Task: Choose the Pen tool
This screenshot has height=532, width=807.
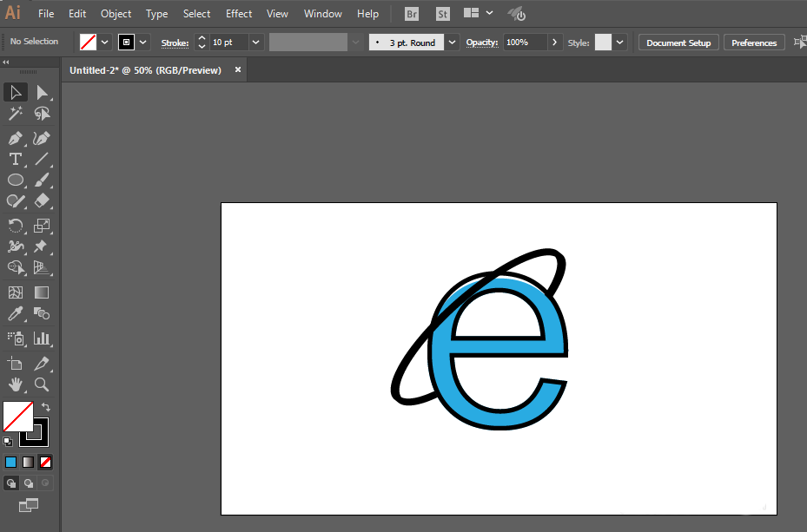Action: pos(16,138)
